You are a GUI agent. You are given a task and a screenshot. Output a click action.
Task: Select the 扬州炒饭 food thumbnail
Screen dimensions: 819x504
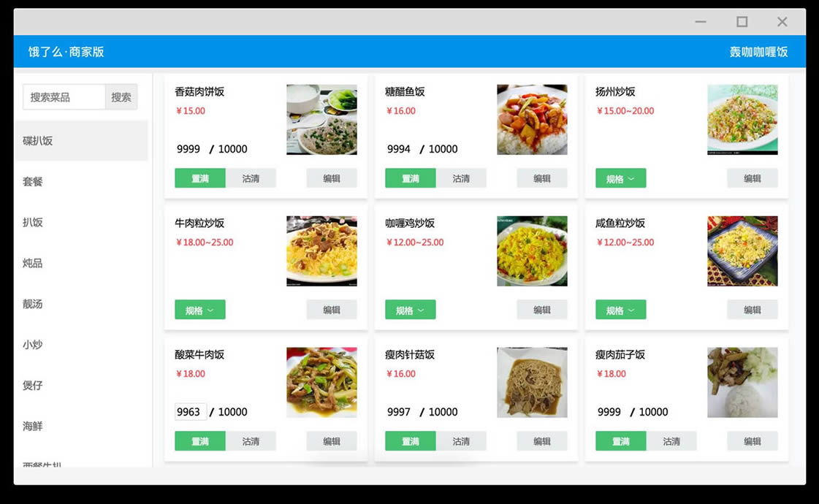coord(742,120)
